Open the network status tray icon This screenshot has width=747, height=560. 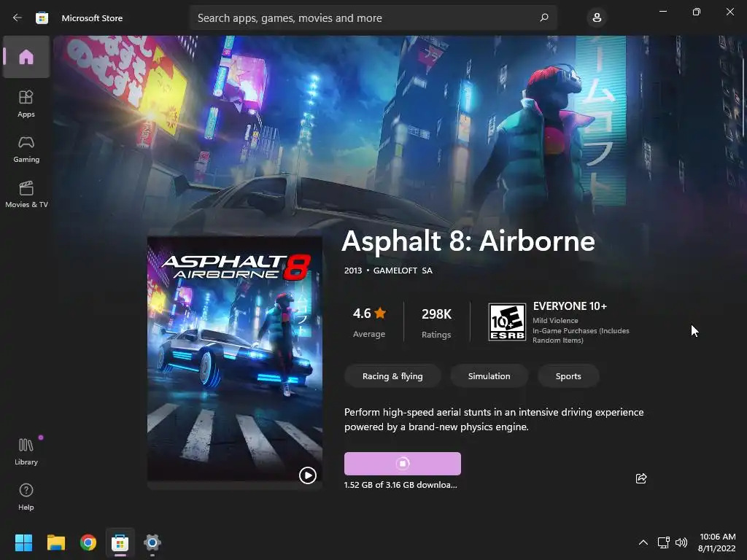[x=663, y=542]
